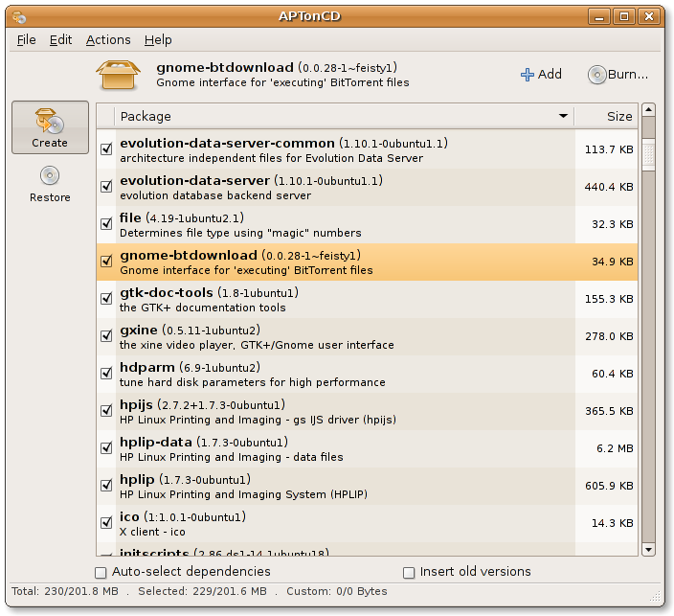The height and width of the screenshot is (616, 674).
Task: Toggle the hpijs package checkbox
Action: tap(106, 411)
